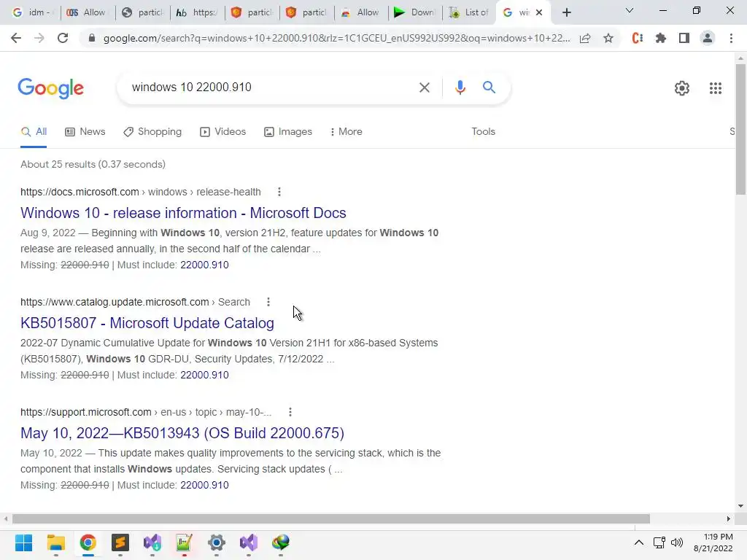747x560 pixels.
Task: Switch to the 'https:/' hb browser tab
Action: (x=197, y=12)
